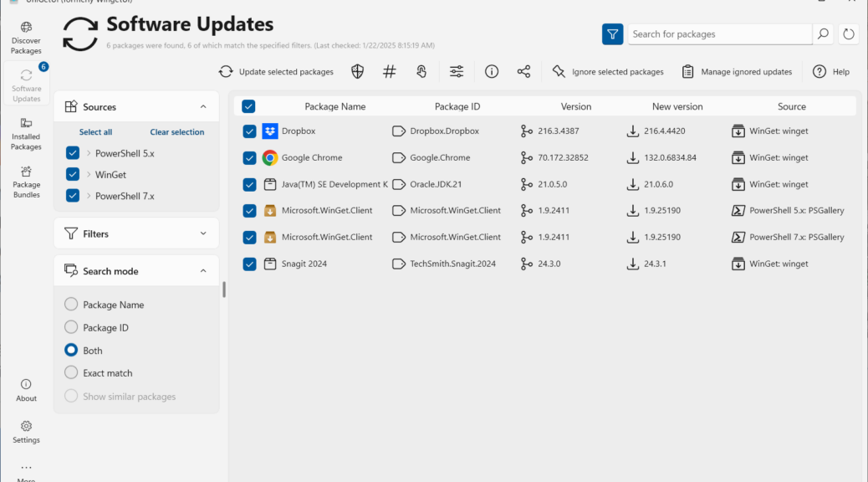The height and width of the screenshot is (482, 868).
Task: Open the Help button
Action: tap(831, 71)
